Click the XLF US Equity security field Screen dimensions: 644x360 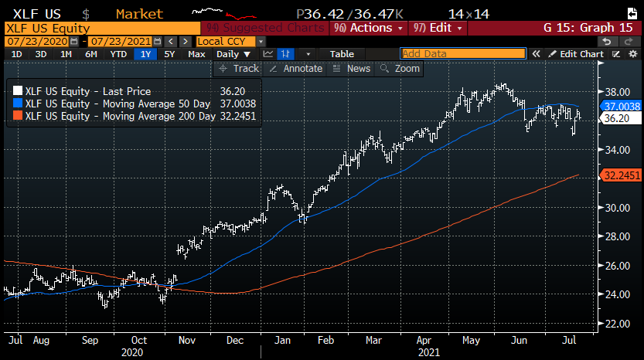tap(102, 28)
